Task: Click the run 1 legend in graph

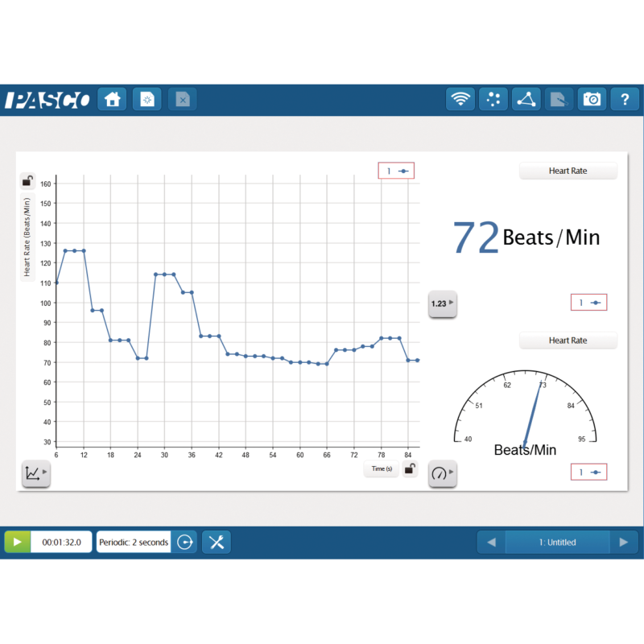Action: click(x=396, y=171)
